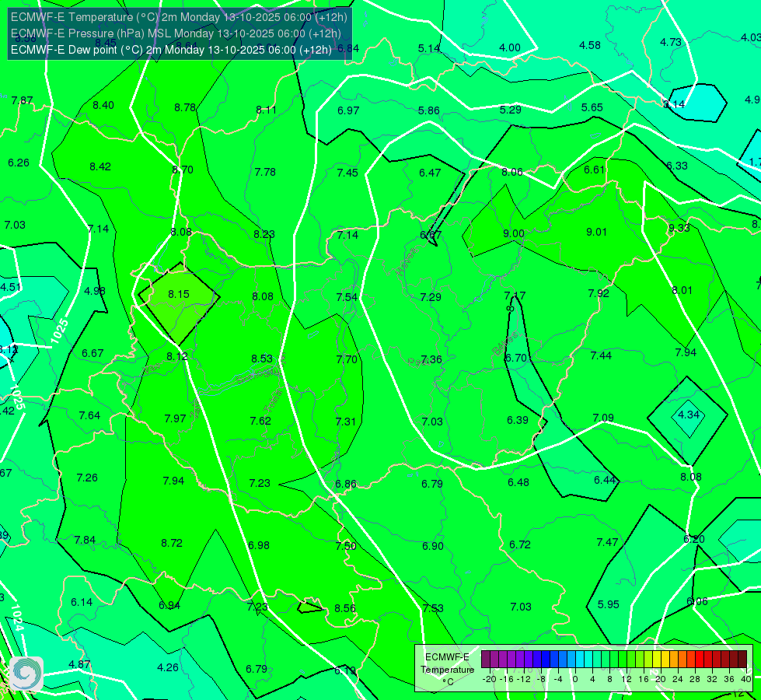The width and height of the screenshot is (761, 700).
Task: Click the 7.29 temperature value
Action: [431, 297]
